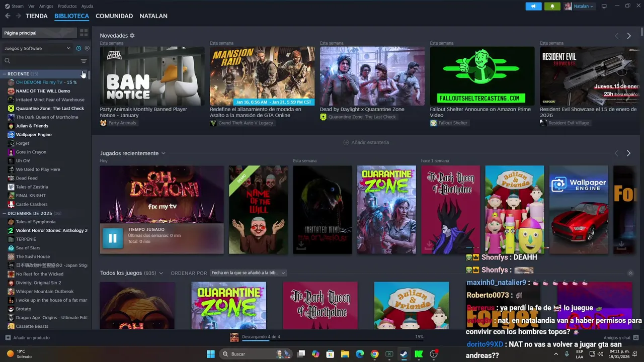Click the library search field
Viewport: 644px width, 362px height.
(40, 61)
